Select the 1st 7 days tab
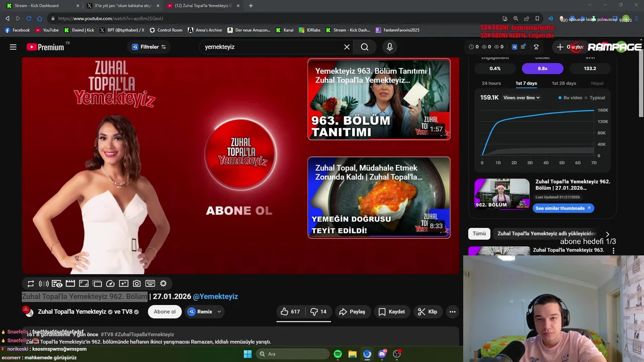644x362 pixels. point(526,83)
